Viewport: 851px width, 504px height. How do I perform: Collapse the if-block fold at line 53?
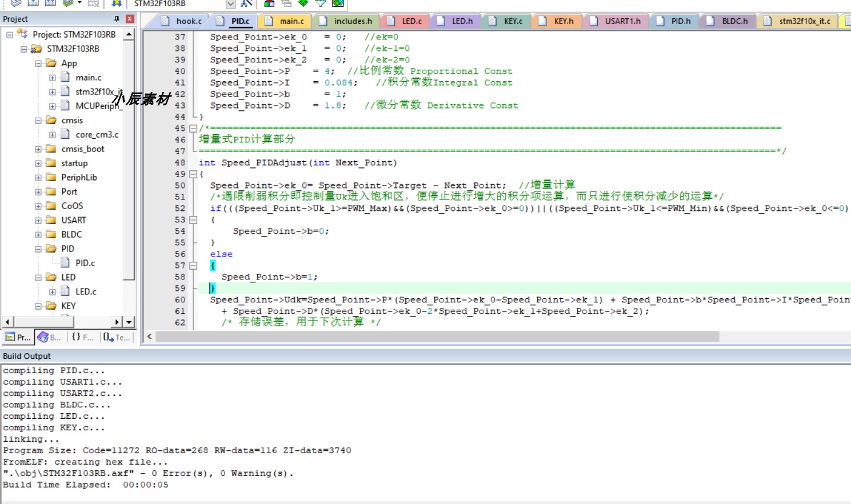click(193, 219)
